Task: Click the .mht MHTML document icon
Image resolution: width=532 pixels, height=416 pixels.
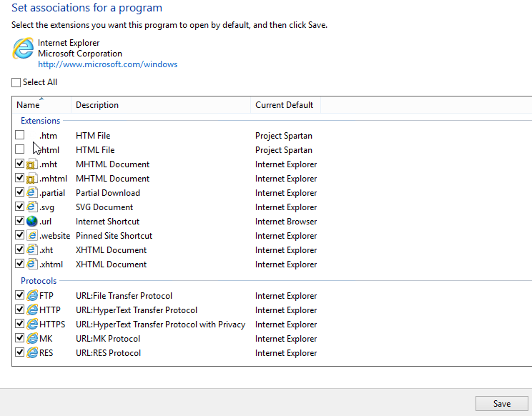Action: (x=32, y=164)
